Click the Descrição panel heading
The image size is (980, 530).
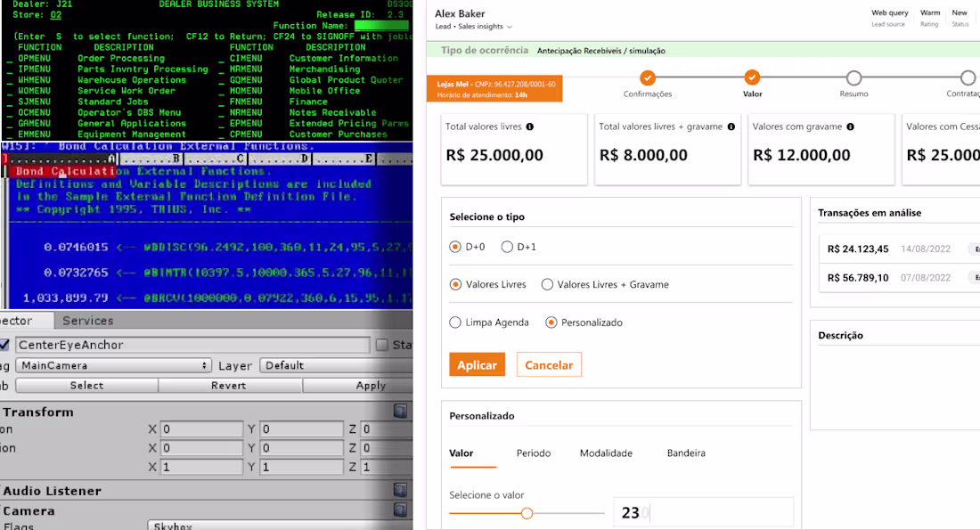[841, 336]
